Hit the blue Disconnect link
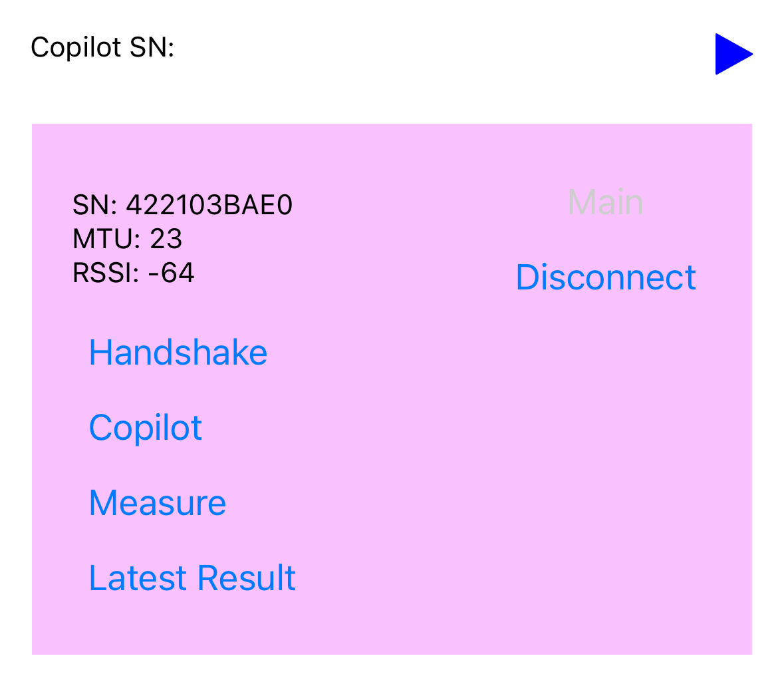The height and width of the screenshot is (678, 784). (x=605, y=277)
